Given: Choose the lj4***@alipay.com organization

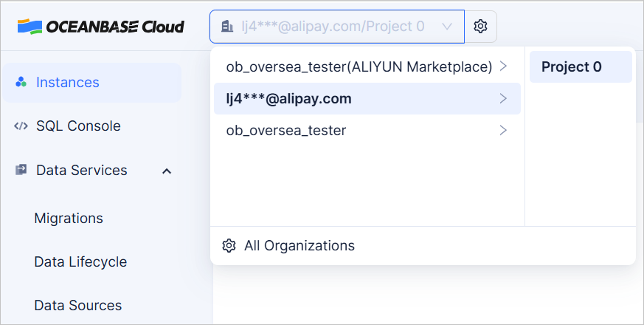Looking at the screenshot, I should (288, 98).
